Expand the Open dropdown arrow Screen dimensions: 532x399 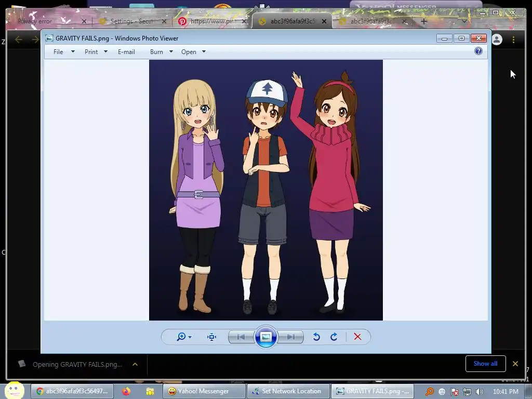[204, 51]
